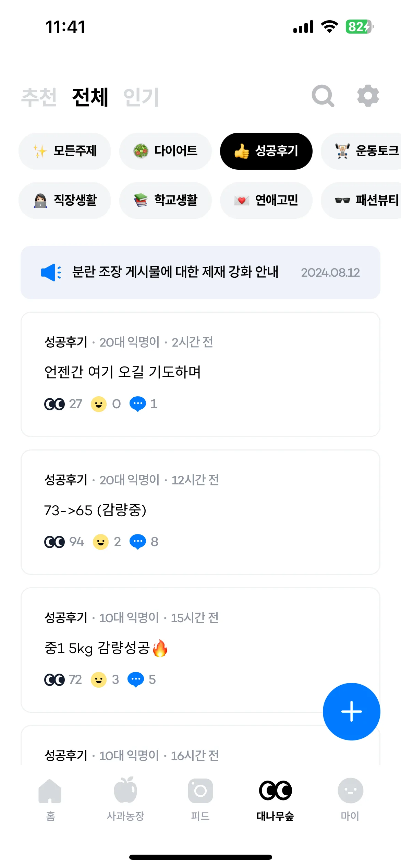The height and width of the screenshot is (868, 401).
Task: Open settings via the gear icon
Action: point(368,96)
